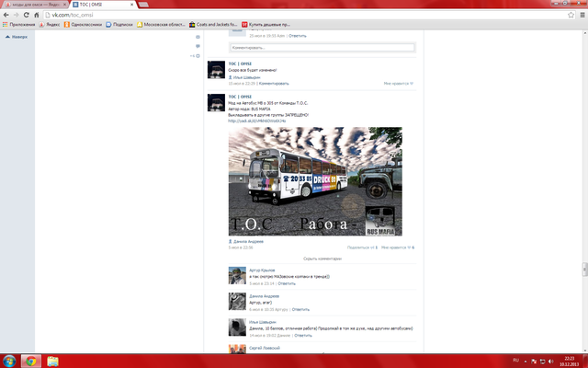Click the Комментировать input field
This screenshot has width=588, height=368.
[x=322, y=48]
